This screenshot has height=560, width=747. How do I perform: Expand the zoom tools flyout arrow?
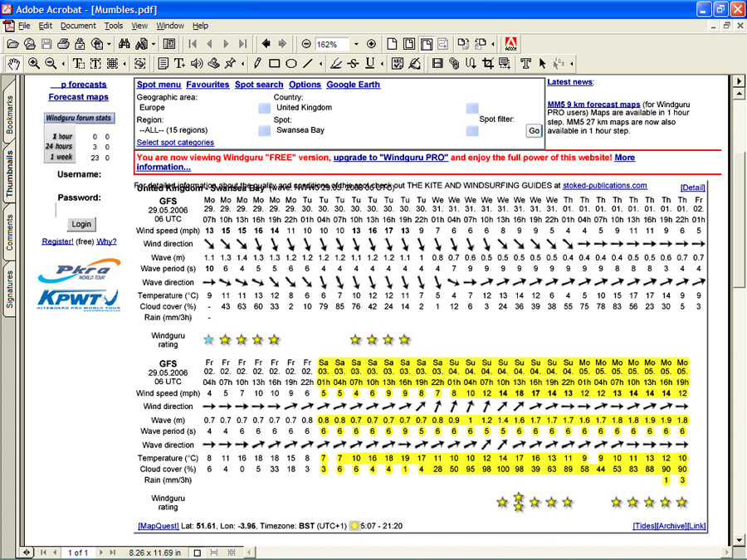click(63, 63)
